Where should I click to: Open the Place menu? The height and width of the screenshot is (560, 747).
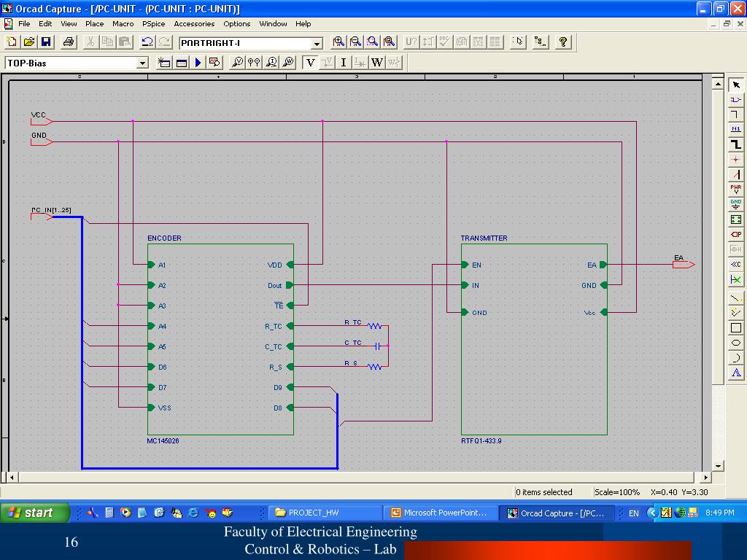pyautogui.click(x=94, y=24)
